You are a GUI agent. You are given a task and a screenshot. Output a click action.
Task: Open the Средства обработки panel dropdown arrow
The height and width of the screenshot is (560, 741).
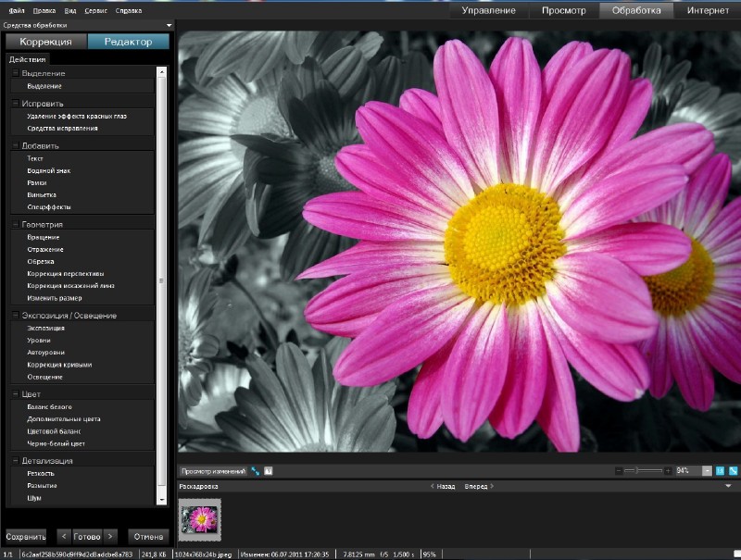(169, 25)
